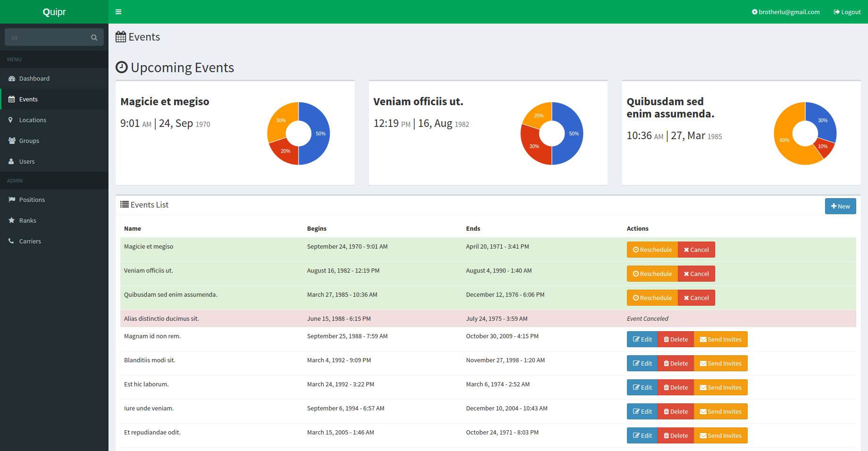The width and height of the screenshot is (868, 451).
Task: Send Invites for Blanditiis modi sit.
Action: (x=720, y=363)
